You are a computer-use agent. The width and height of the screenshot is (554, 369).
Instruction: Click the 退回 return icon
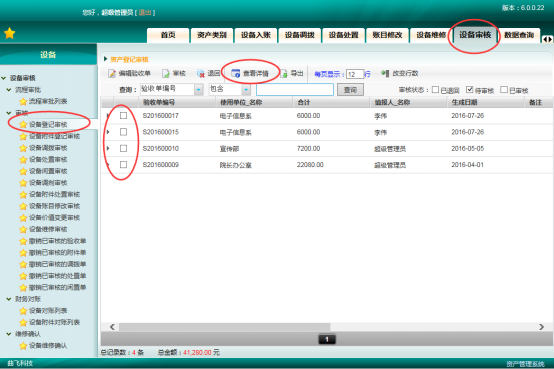click(201, 73)
